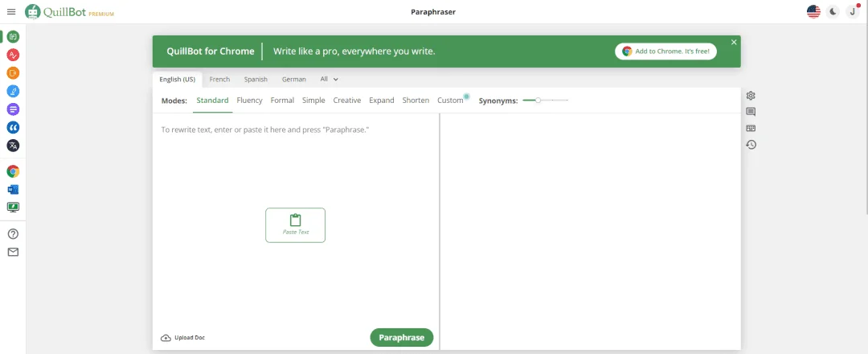Select the Expand mode
The height and width of the screenshot is (354, 868).
382,101
